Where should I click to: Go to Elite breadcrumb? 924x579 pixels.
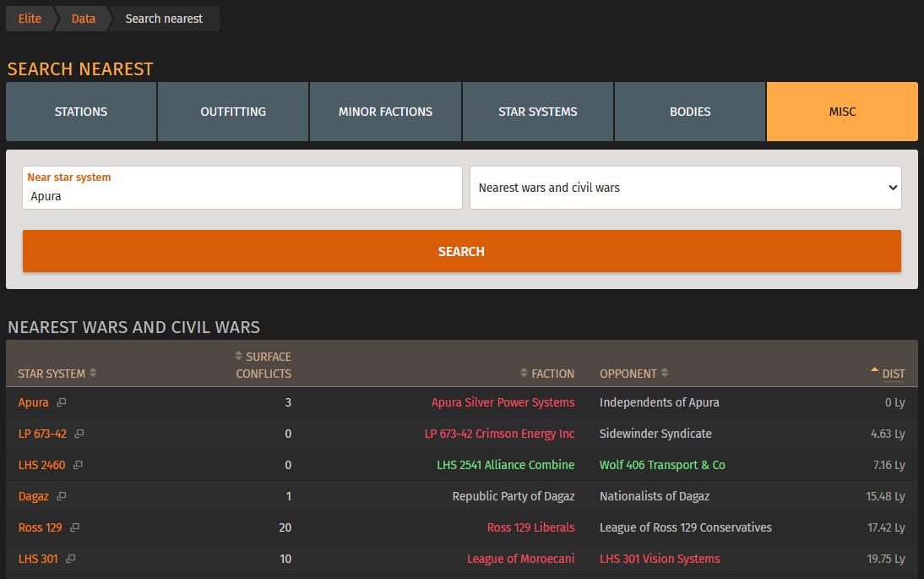(x=30, y=19)
